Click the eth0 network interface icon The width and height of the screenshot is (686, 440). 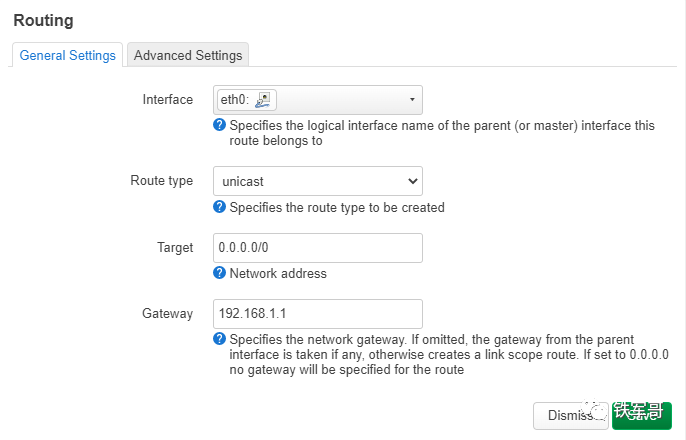pos(262,100)
